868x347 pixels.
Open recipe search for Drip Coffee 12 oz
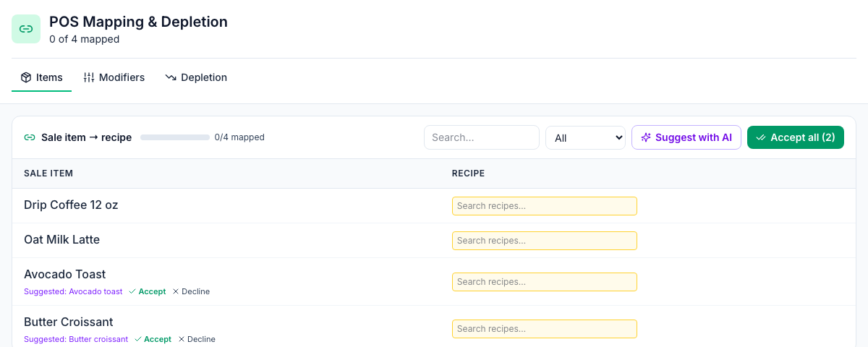545,206
